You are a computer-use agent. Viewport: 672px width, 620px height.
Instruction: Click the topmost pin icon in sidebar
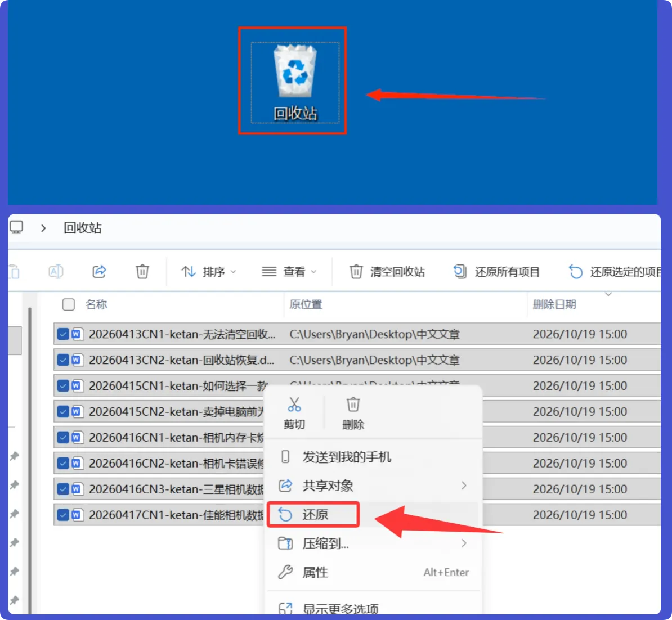click(15, 456)
